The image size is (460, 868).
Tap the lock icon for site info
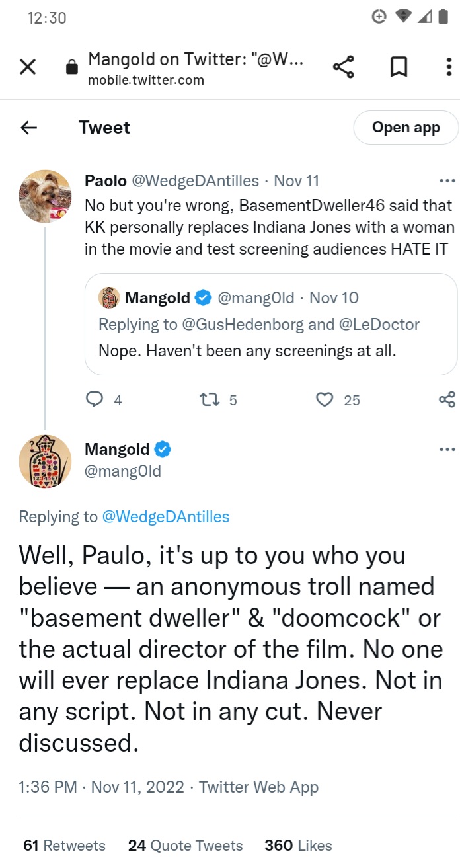coord(72,67)
